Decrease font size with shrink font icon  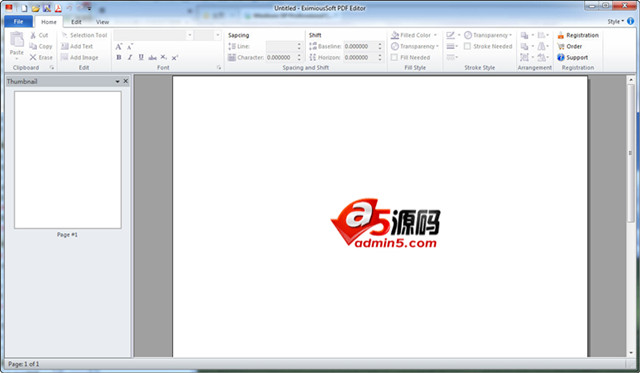(x=130, y=47)
